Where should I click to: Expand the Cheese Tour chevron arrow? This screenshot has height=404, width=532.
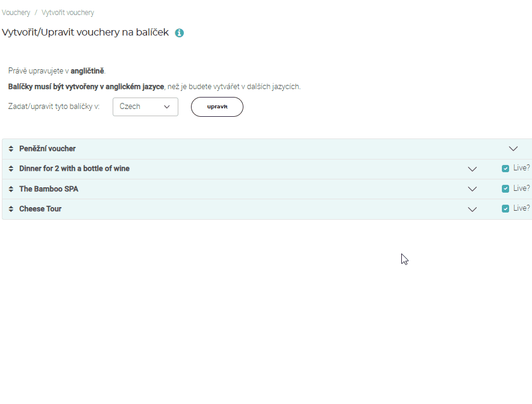click(x=472, y=210)
